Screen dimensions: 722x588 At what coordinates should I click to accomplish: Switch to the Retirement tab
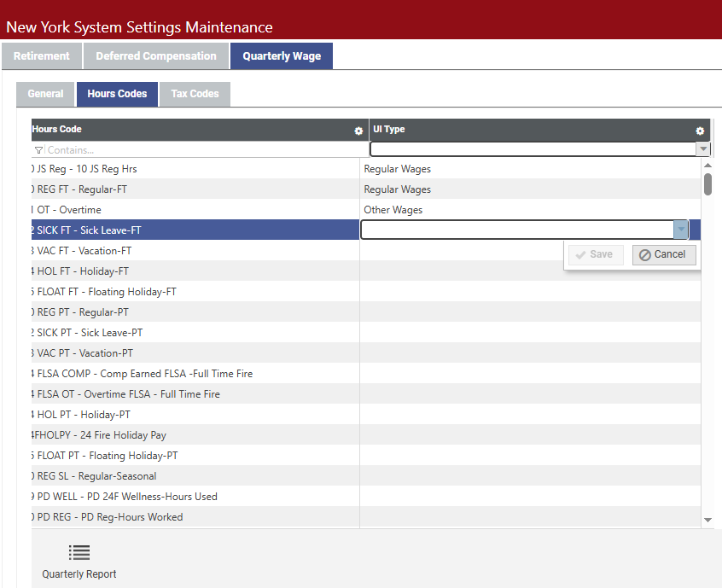coord(42,56)
